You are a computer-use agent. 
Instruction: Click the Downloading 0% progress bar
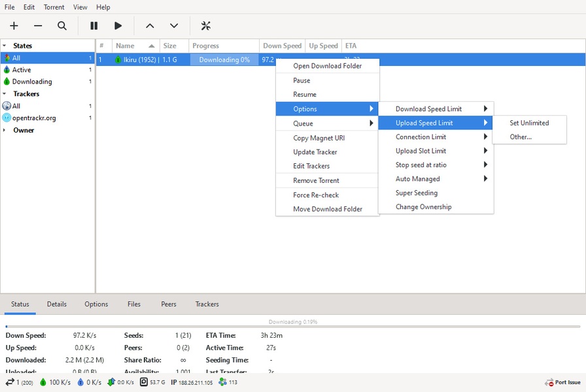point(224,59)
